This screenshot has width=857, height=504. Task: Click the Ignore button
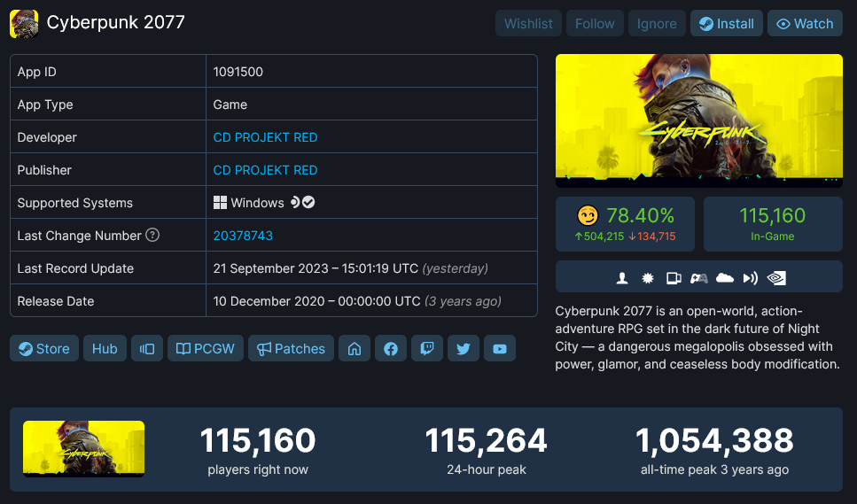[657, 24]
